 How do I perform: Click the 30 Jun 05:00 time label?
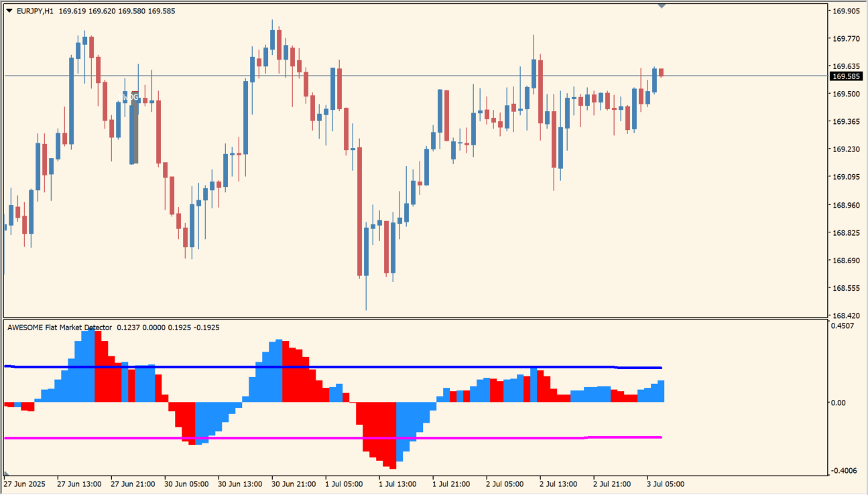[x=187, y=484]
